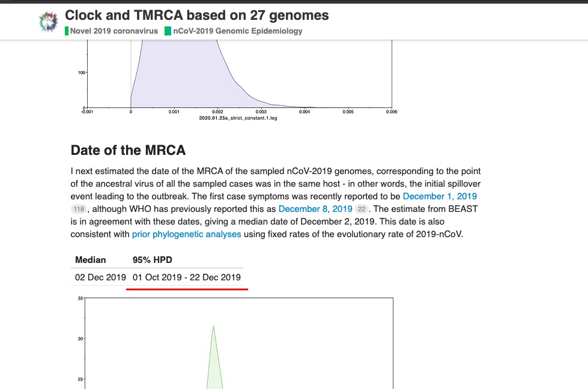Image resolution: width=588 pixels, height=389 pixels.
Task: Open the December 1, 2019 link
Action: 440,196
